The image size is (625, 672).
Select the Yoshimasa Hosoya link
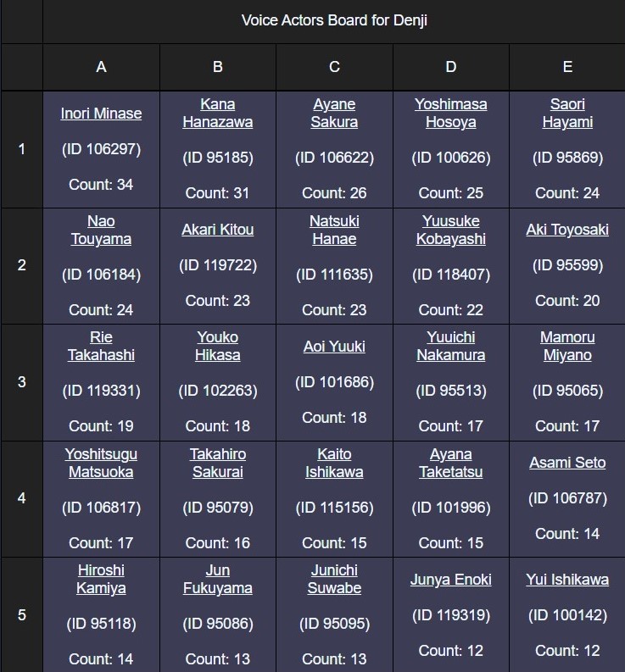tap(450, 113)
